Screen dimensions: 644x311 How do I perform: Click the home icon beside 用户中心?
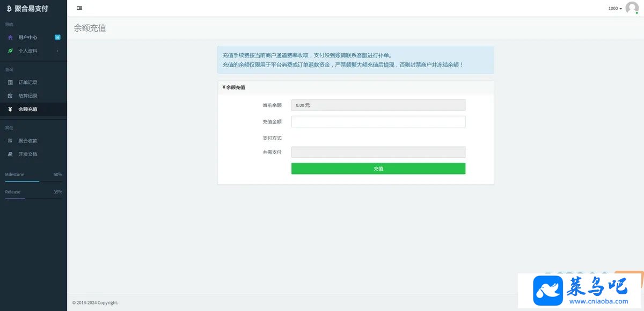coord(10,38)
